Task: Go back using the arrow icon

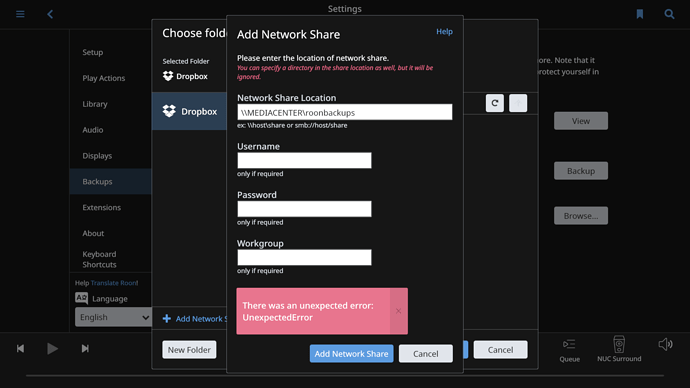Action: pos(50,14)
